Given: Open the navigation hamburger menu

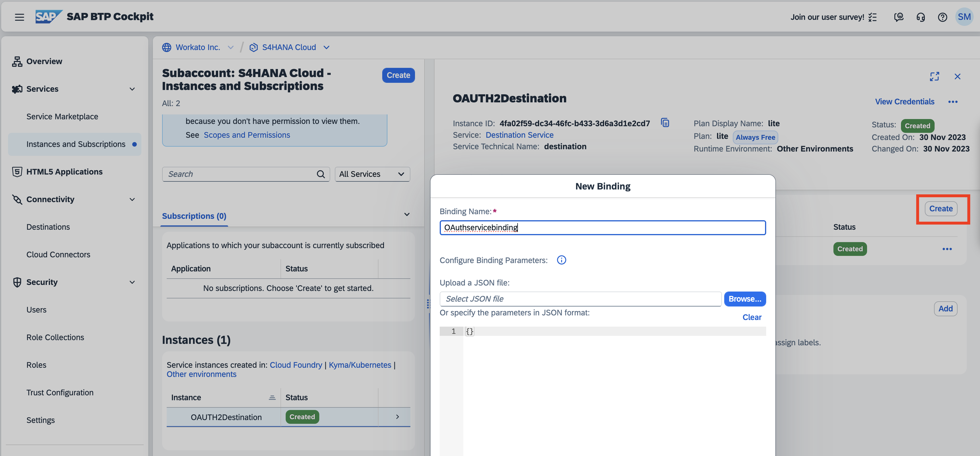Looking at the screenshot, I should [19, 17].
